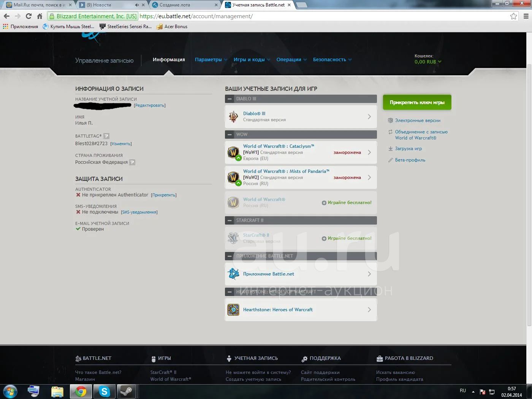532x399 pixels.
Task: Open the Chrome menu icon
Action: click(x=526, y=16)
